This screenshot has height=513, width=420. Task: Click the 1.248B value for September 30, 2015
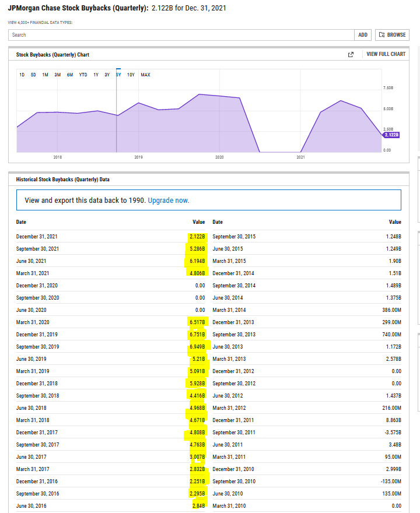click(394, 237)
